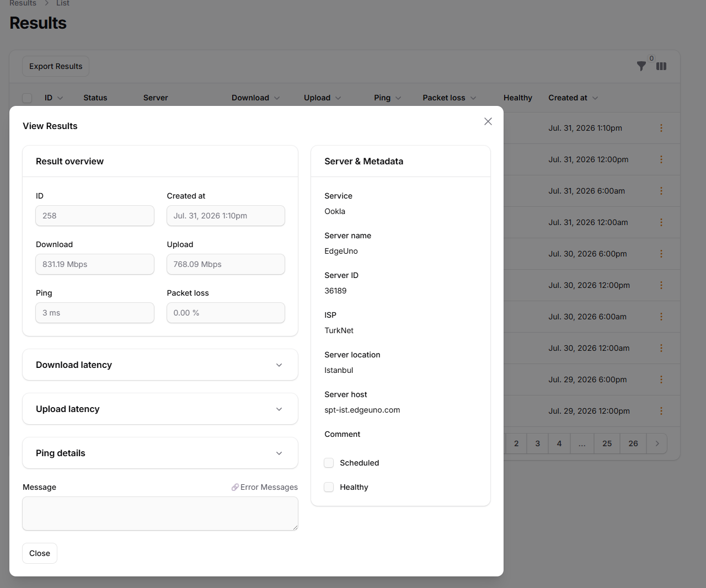This screenshot has width=706, height=588.
Task: Go to next page using arrow icon
Action: [x=657, y=443]
